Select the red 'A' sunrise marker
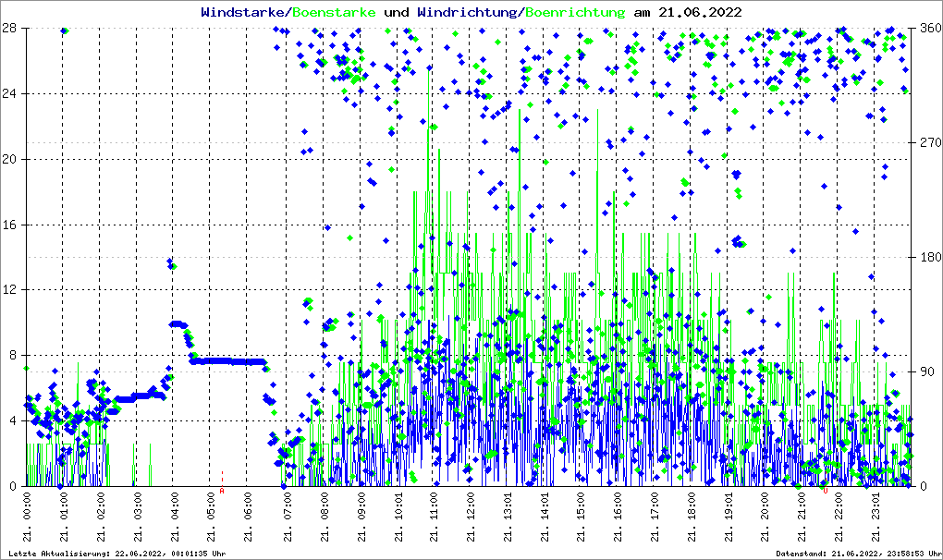 click(222, 491)
